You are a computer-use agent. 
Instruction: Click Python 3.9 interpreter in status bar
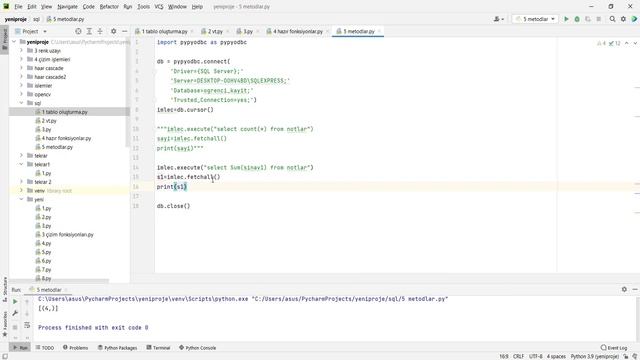coord(594,356)
